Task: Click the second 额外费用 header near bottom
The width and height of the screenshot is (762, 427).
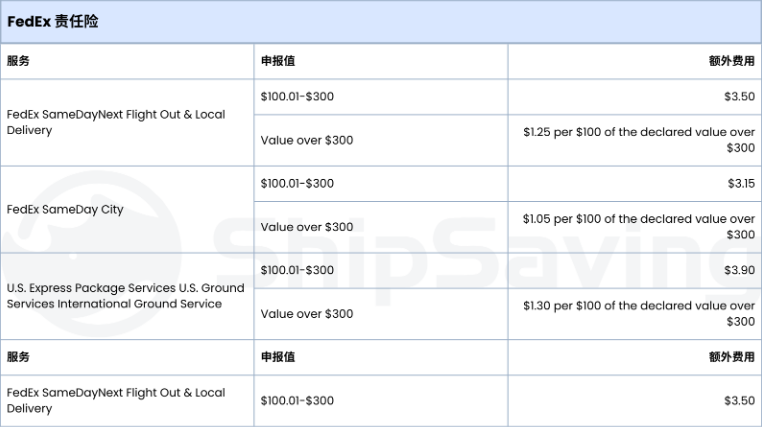Action: (x=732, y=357)
